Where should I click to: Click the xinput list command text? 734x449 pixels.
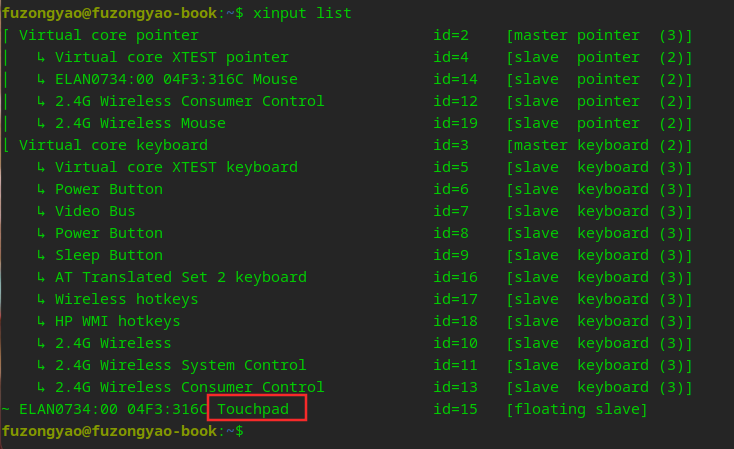pos(302,13)
